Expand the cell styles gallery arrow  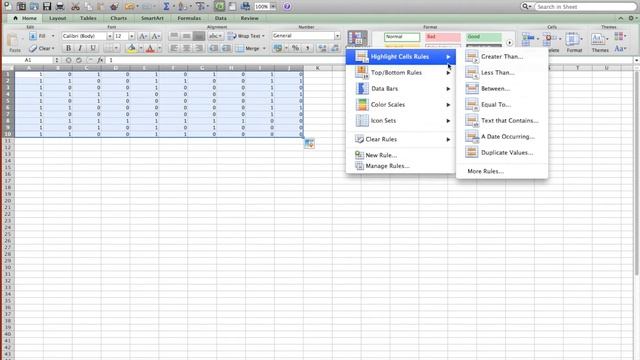click(509, 42)
